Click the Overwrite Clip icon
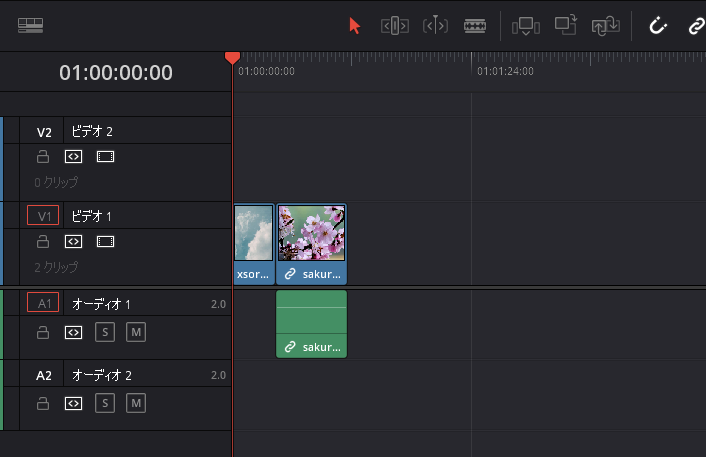706x457 pixels. [566, 25]
